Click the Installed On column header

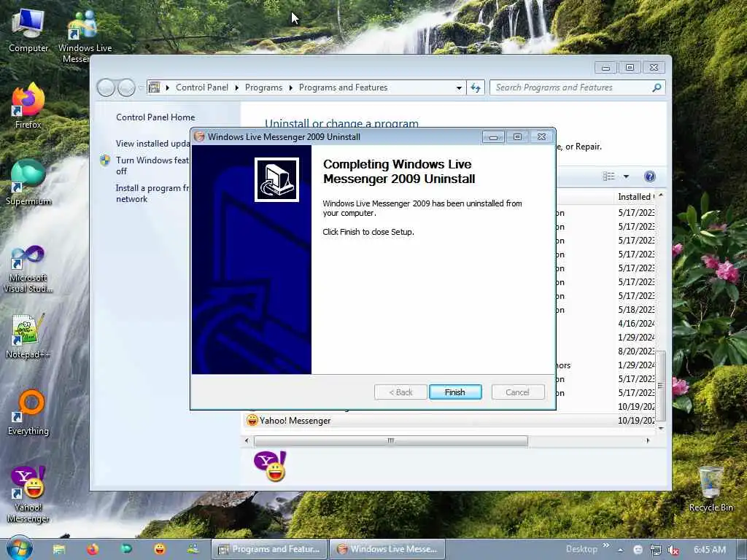pyautogui.click(x=636, y=197)
